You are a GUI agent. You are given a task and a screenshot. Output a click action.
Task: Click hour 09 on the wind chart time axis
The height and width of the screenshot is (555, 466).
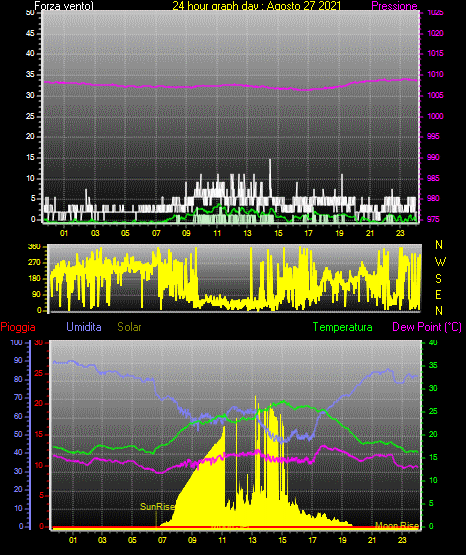186,233
